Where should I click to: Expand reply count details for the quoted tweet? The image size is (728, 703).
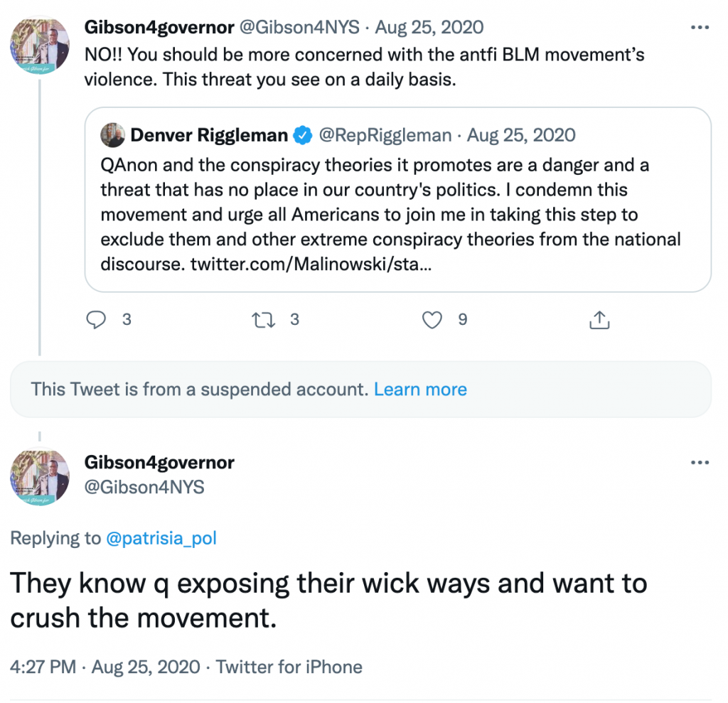click(x=96, y=320)
